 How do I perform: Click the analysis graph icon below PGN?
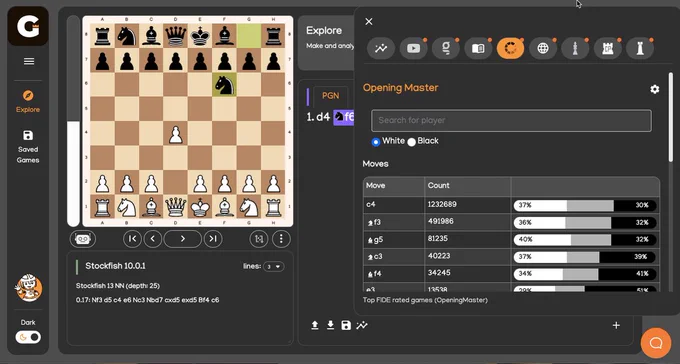pyautogui.click(x=362, y=325)
